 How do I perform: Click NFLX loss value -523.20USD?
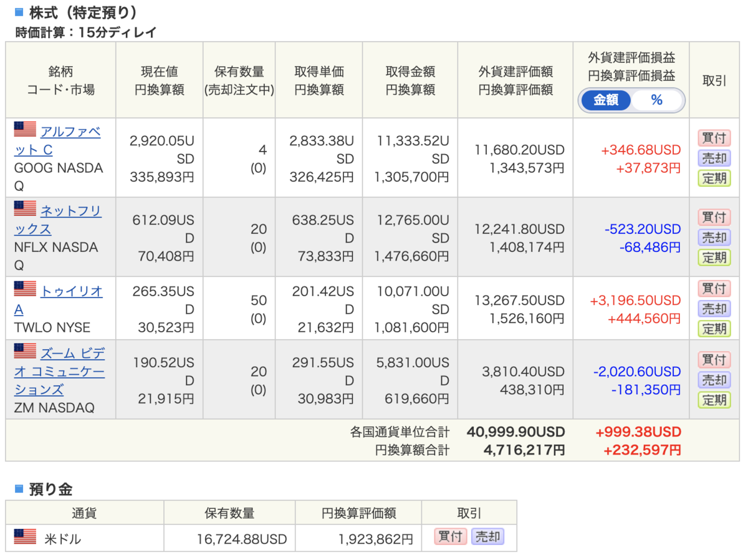coord(643,229)
